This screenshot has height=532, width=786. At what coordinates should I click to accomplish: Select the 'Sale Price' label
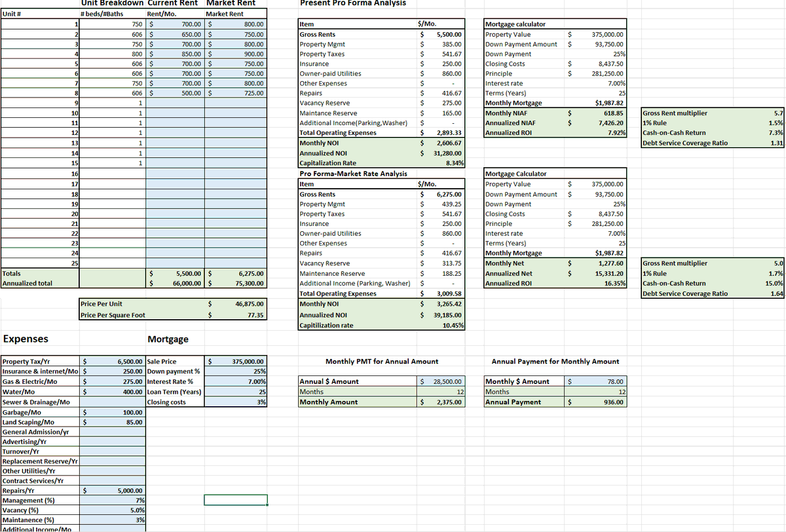click(162, 361)
